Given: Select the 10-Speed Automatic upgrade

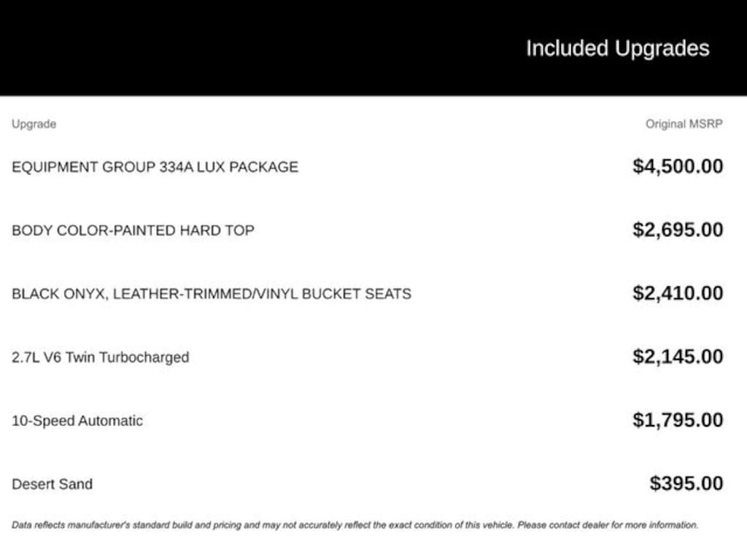Looking at the screenshot, I should click(77, 421).
